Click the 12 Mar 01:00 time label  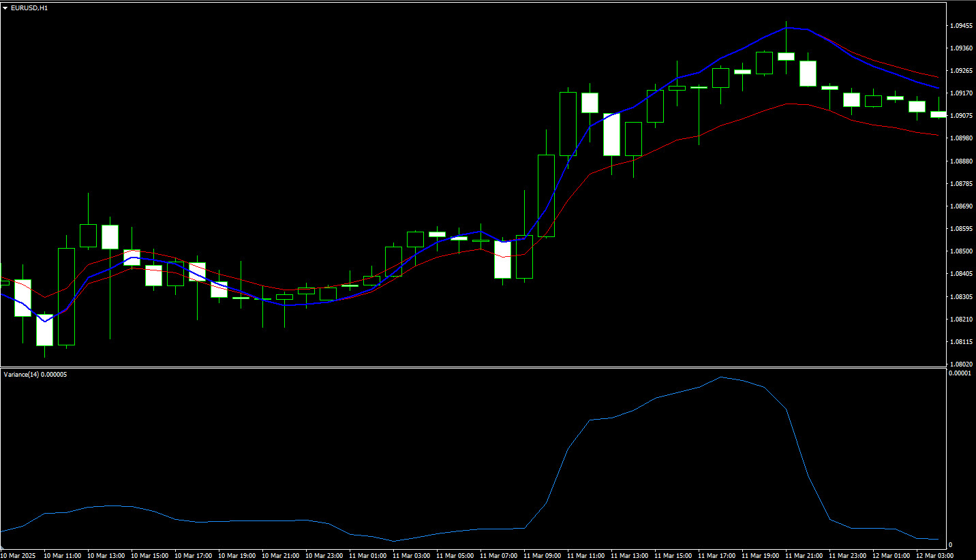tap(891, 556)
